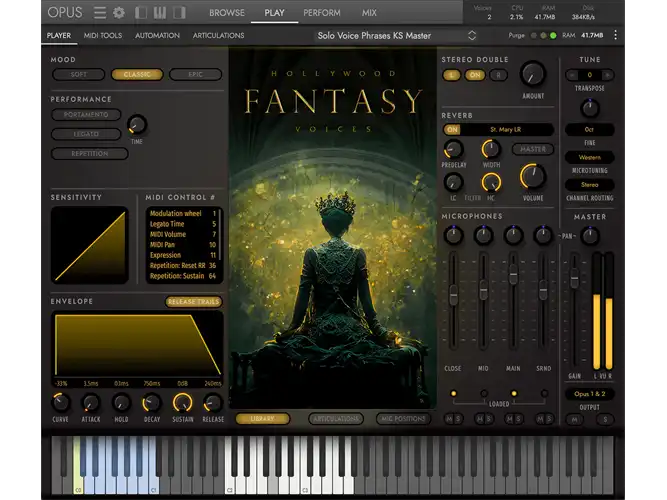Select the Stereo Double L button
The height and width of the screenshot is (500, 667).
tap(452, 75)
